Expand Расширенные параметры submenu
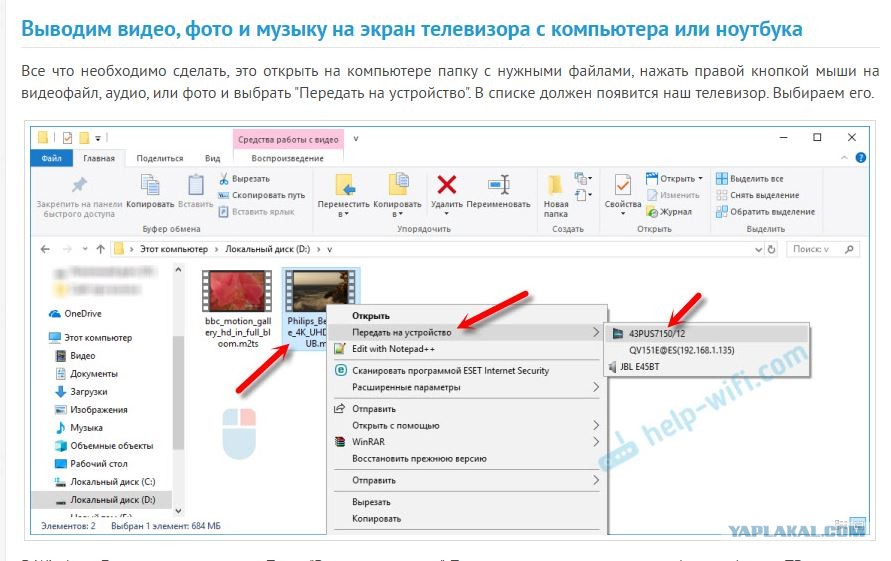The width and height of the screenshot is (891, 561). [x=596, y=387]
